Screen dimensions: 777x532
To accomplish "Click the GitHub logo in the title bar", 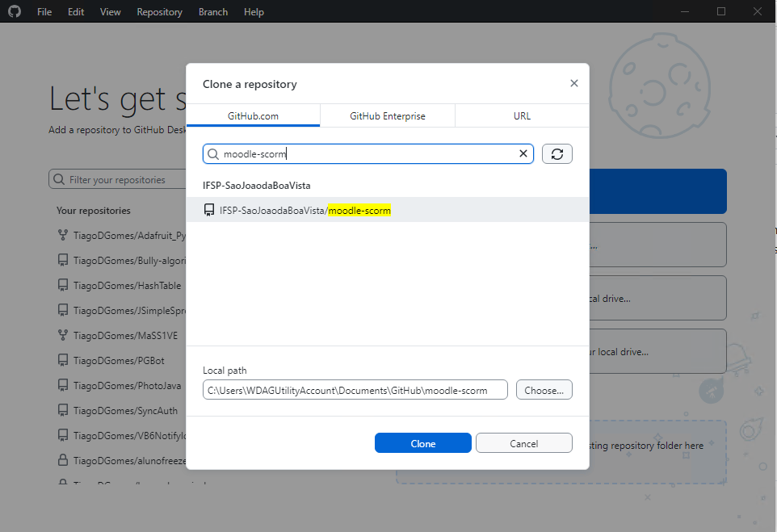I will 15,11.
